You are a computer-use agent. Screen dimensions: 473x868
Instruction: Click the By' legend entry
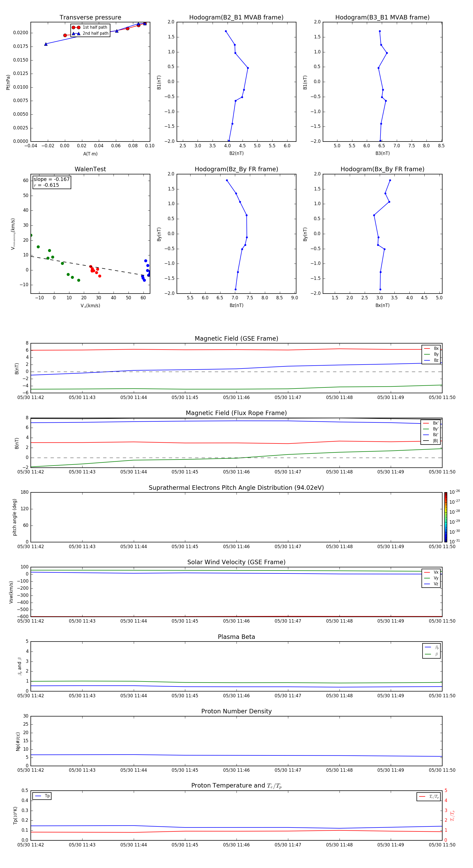click(x=431, y=429)
